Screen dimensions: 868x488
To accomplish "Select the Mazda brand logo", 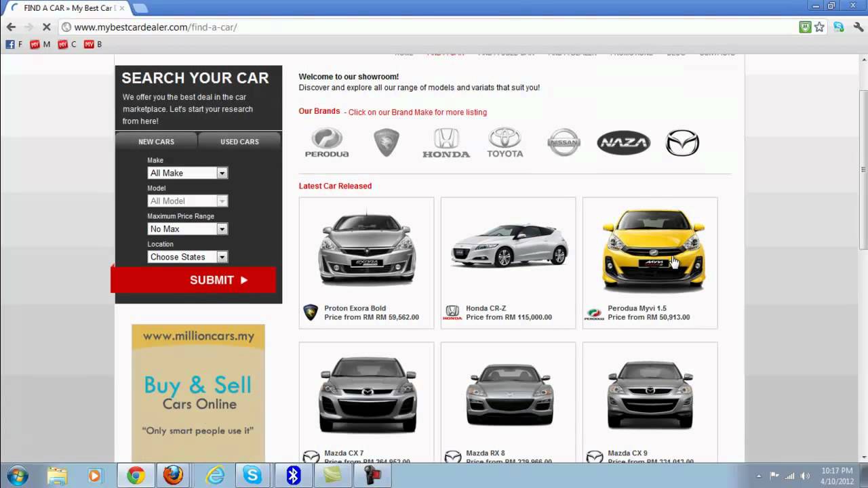I will 682,142.
